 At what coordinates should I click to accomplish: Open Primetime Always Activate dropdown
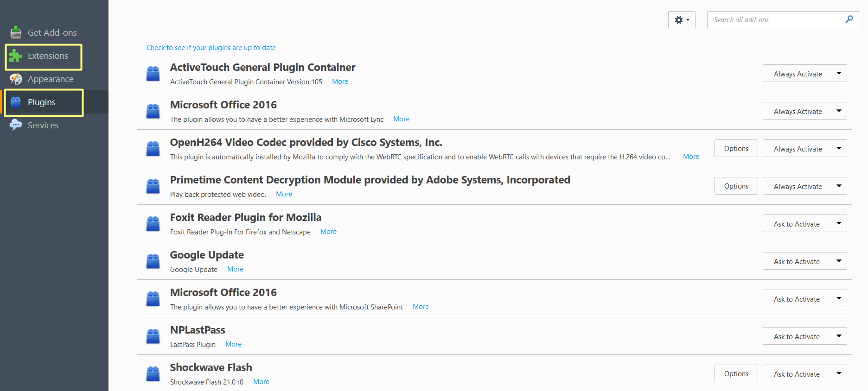(x=804, y=186)
